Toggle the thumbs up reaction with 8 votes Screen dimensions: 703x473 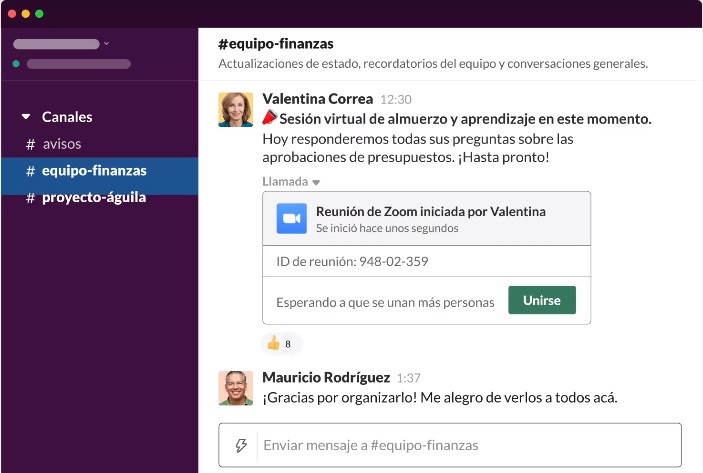tap(281, 343)
